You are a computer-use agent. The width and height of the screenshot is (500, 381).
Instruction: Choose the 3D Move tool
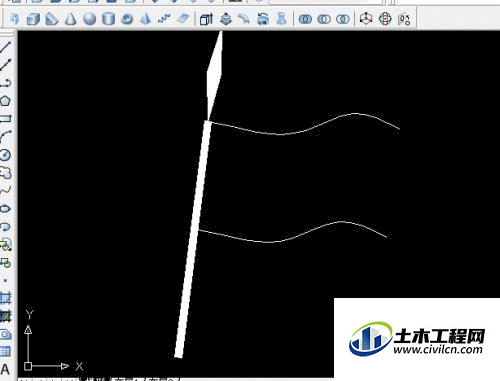point(366,19)
